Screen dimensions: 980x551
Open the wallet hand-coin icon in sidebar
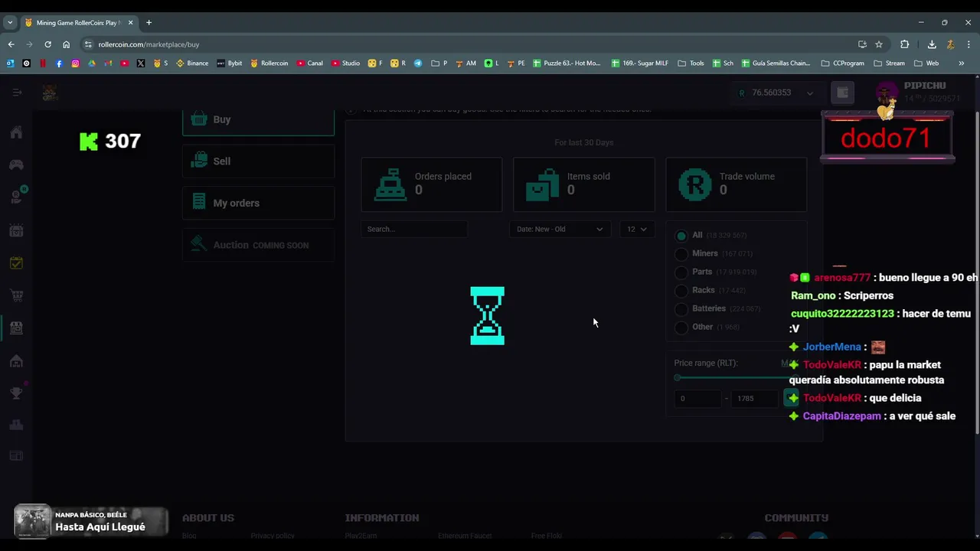pos(16,197)
